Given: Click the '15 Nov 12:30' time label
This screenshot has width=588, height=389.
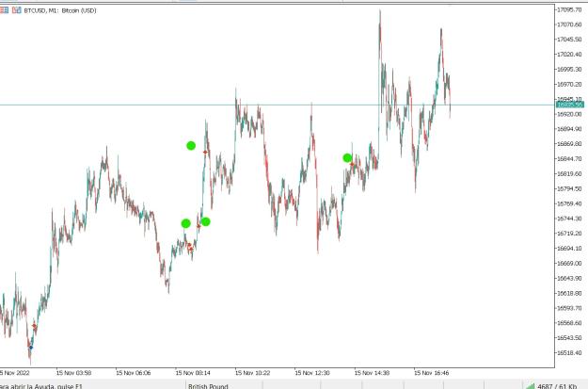Looking at the screenshot, I should tap(312, 373).
